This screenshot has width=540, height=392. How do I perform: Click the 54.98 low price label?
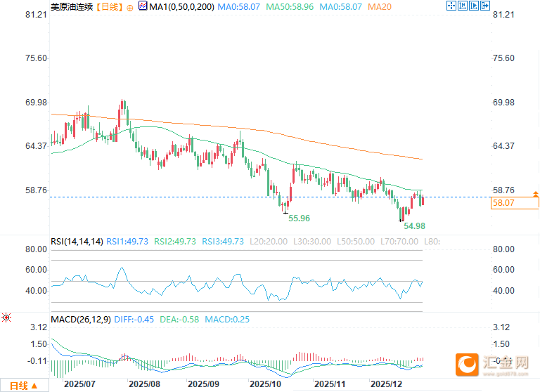click(x=414, y=226)
